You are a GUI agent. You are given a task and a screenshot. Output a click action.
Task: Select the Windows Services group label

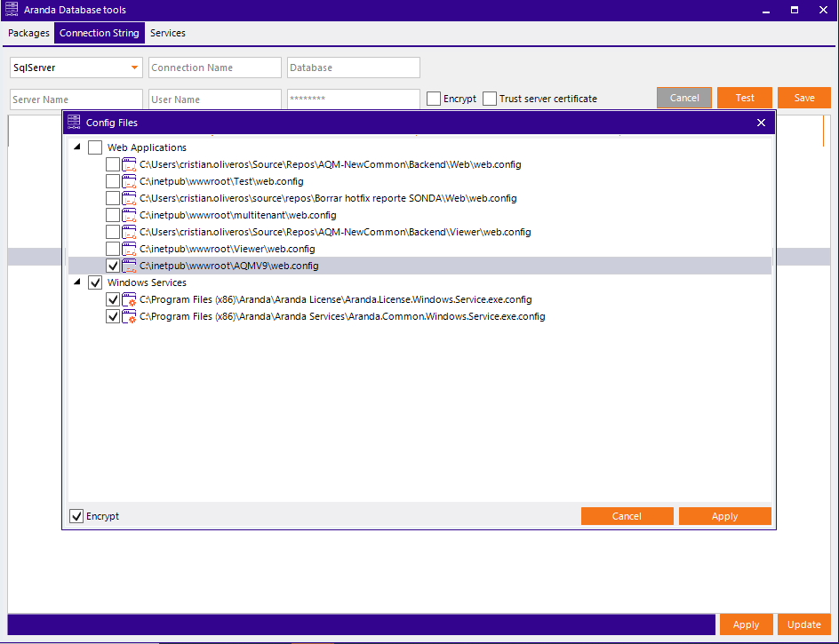[147, 282]
